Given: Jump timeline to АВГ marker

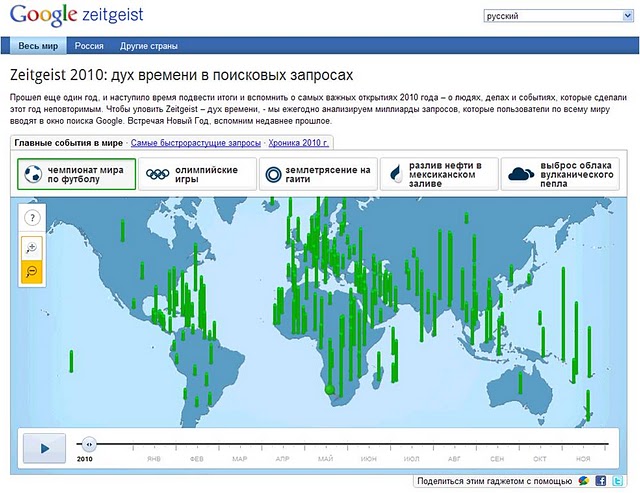Looking at the screenshot, I should (x=454, y=459).
